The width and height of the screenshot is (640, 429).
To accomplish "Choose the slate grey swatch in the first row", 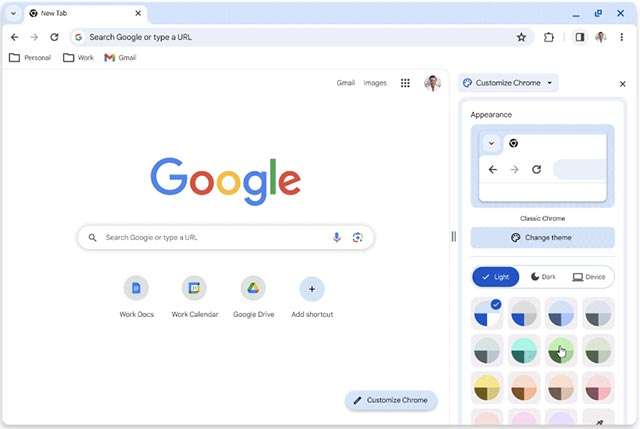I will 598,313.
